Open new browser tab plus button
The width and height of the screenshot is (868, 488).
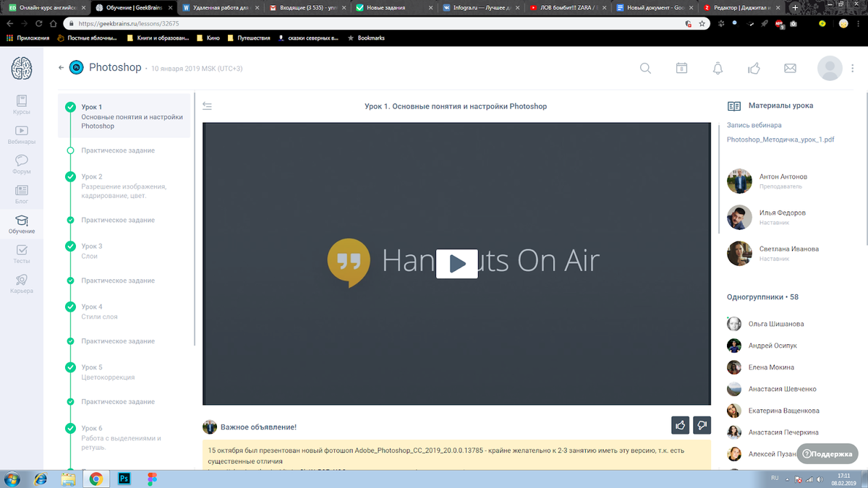point(795,7)
